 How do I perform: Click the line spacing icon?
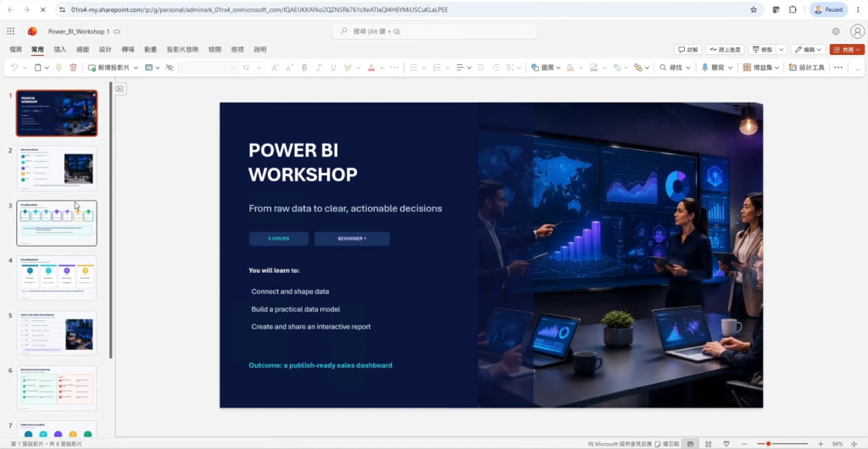coord(510,68)
